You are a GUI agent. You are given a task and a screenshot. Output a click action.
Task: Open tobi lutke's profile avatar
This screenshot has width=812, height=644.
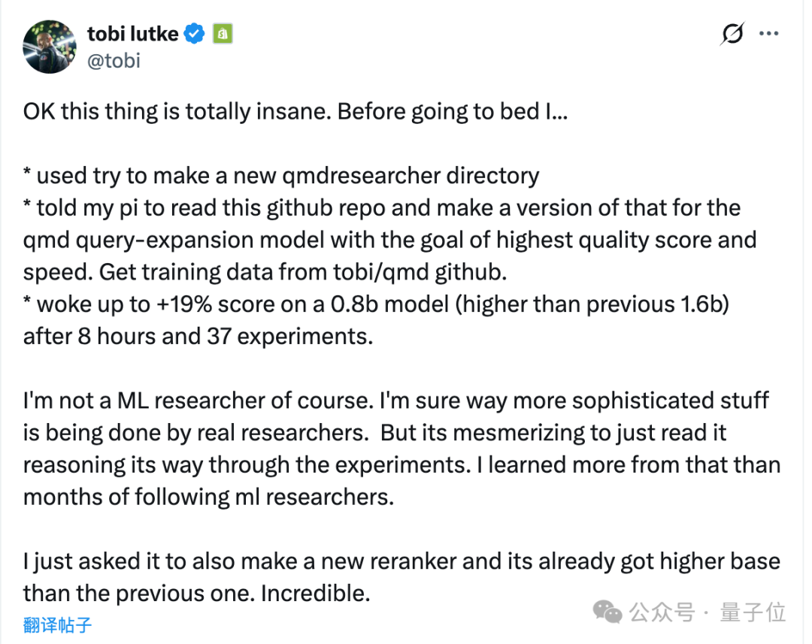(x=50, y=47)
